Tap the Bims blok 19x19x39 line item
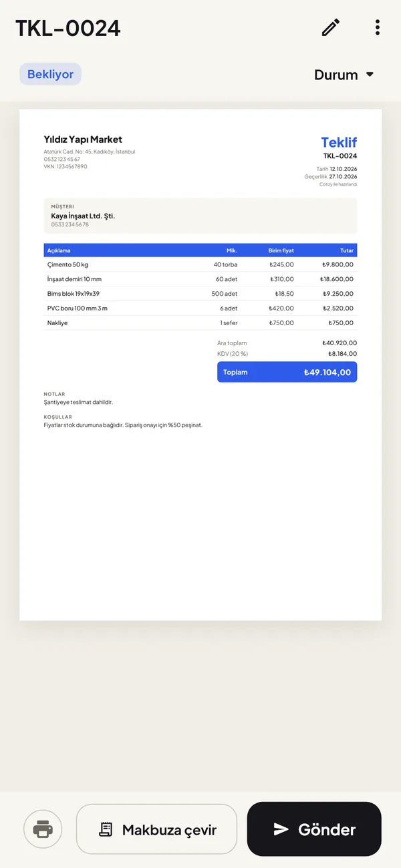Viewport: 401px width, 868px height. (74, 294)
